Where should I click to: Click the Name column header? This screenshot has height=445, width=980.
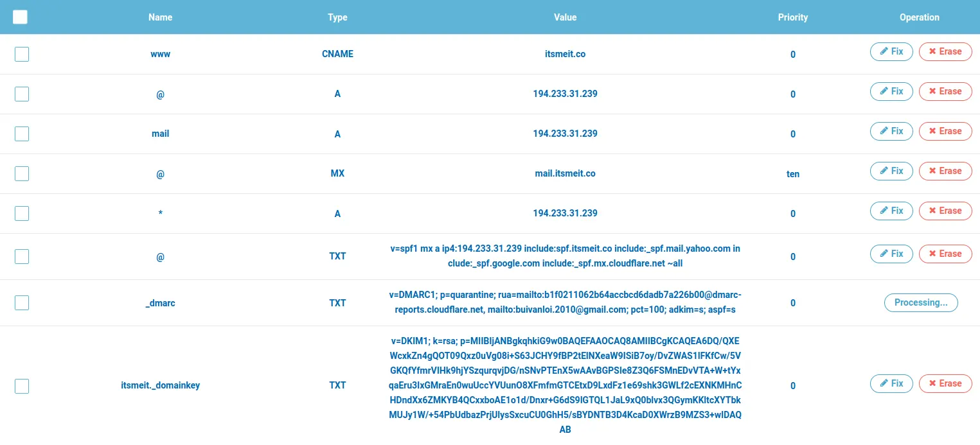coord(159,17)
